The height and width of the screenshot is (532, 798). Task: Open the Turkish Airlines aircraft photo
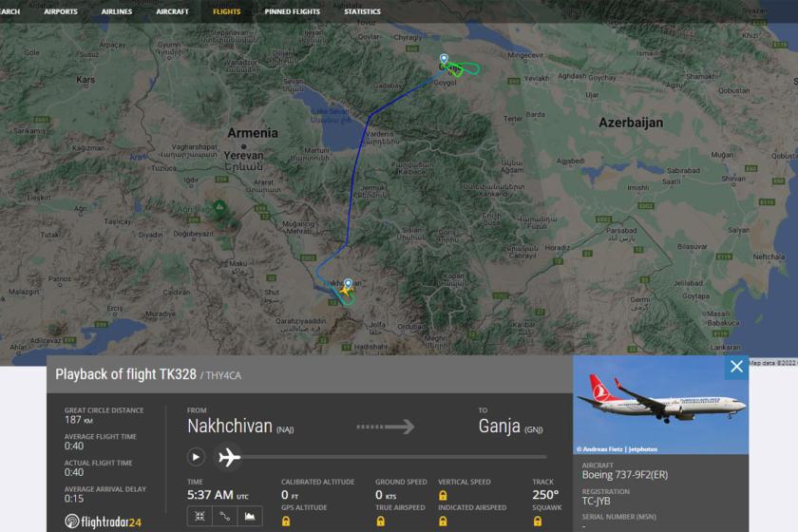pyautogui.click(x=660, y=405)
